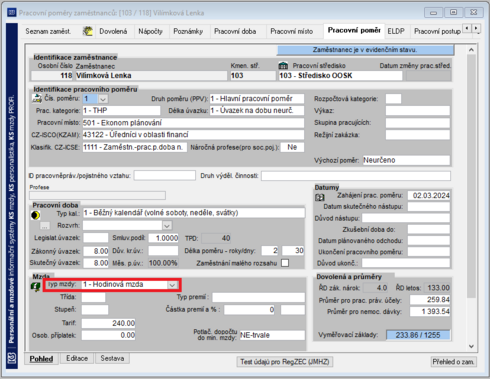This screenshot has height=379, width=490.
Task: Open the Sestava tab
Action: [112, 358]
